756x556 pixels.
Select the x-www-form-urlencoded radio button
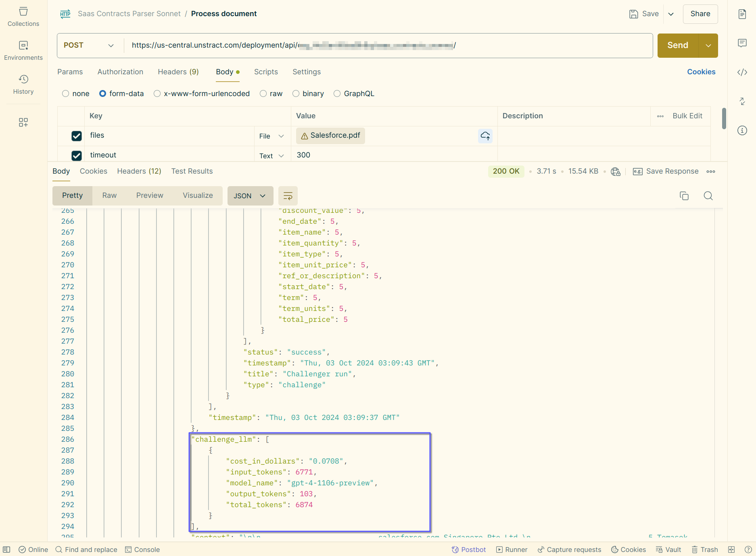157,94
